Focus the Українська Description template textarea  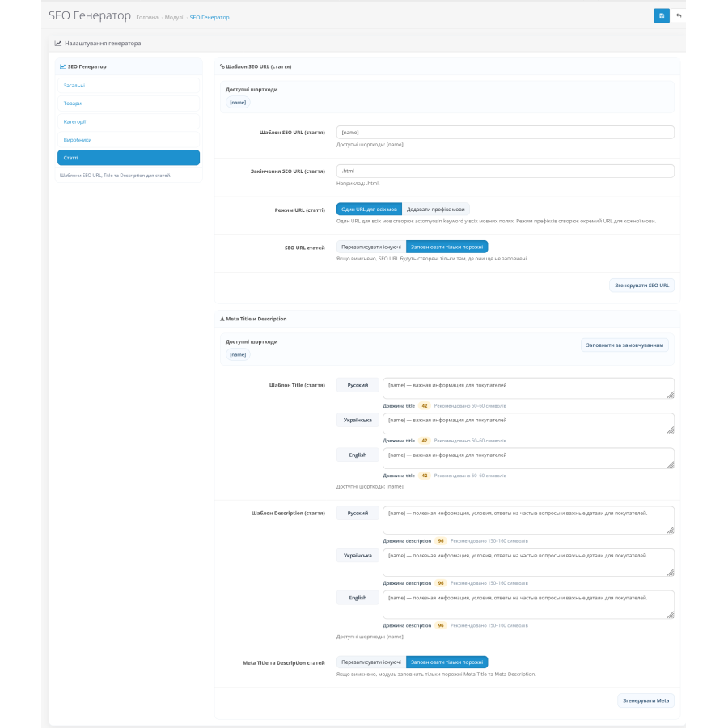pyautogui.click(x=528, y=562)
